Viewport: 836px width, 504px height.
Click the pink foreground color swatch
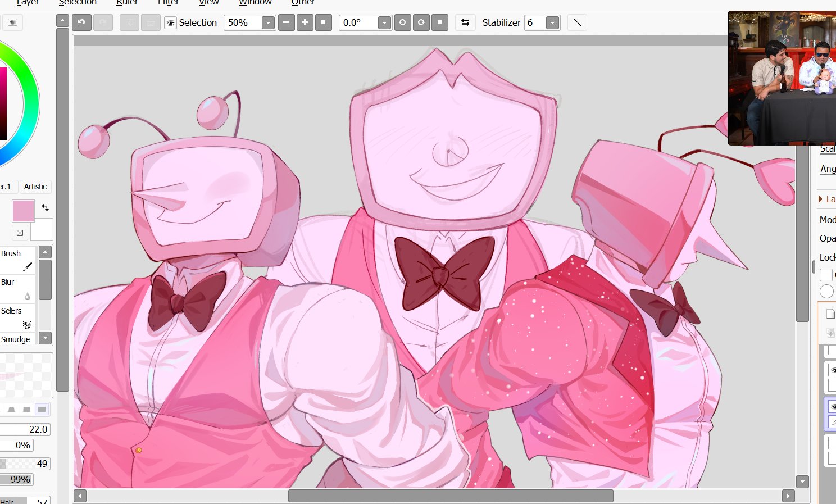point(23,211)
